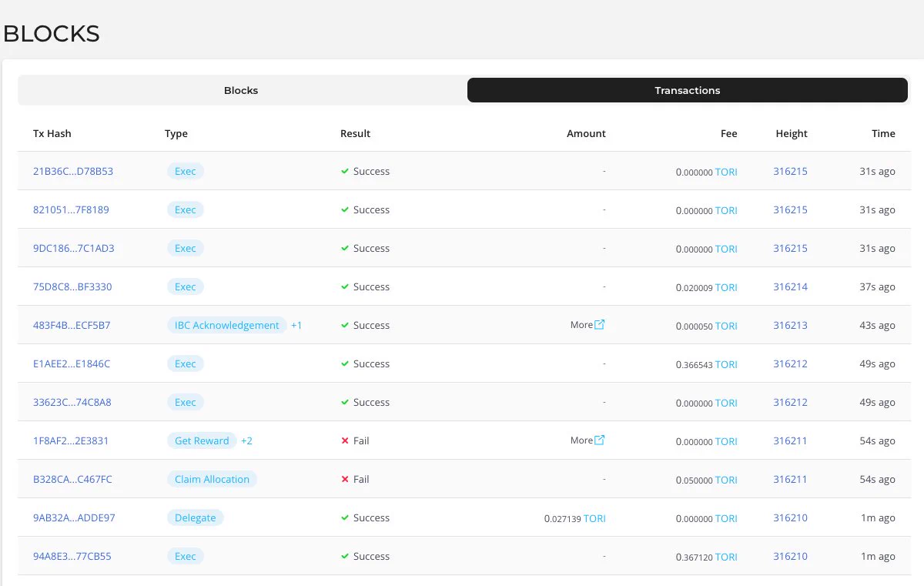Image resolution: width=924 pixels, height=586 pixels.
Task: Open transaction hash 33623C...74C8A8
Action: coord(72,402)
